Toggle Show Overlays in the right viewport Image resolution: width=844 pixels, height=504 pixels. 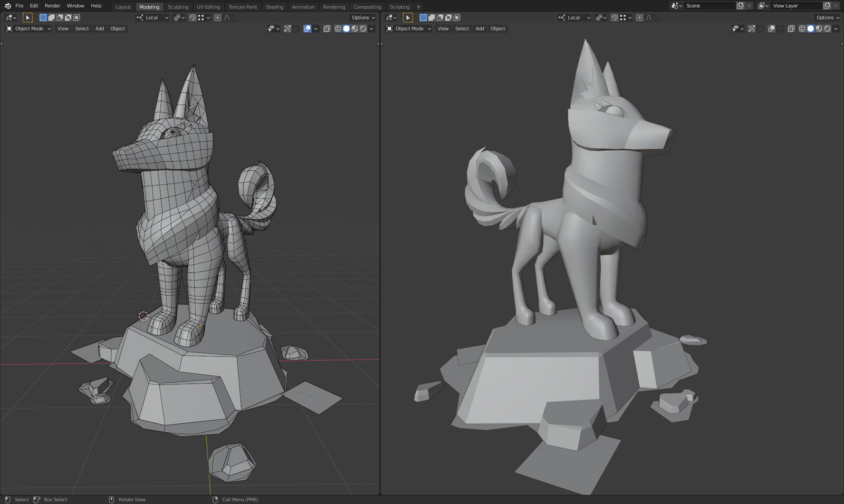[x=771, y=28]
